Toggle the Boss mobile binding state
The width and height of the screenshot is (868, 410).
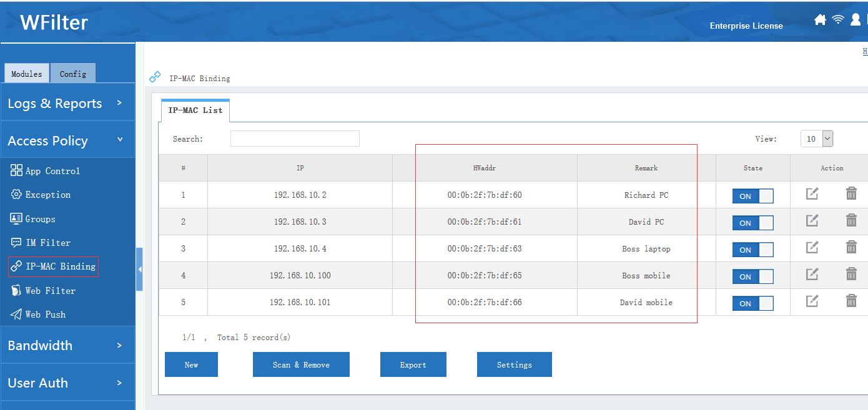click(752, 276)
